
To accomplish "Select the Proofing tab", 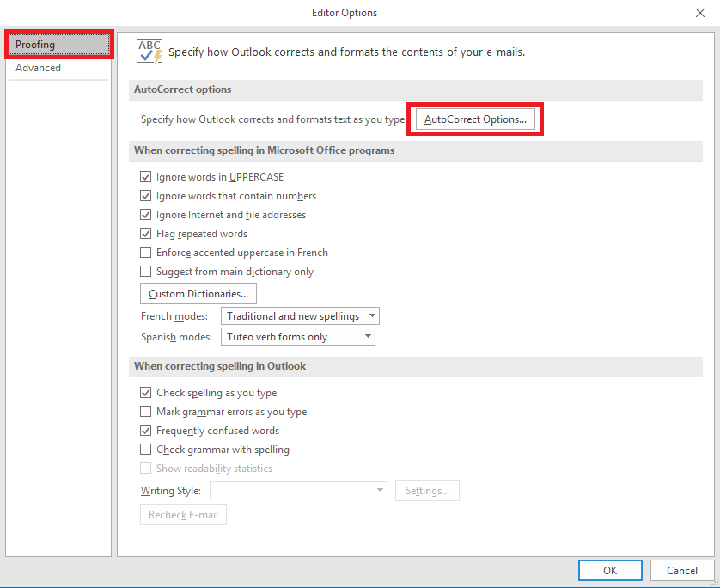I will (x=38, y=44).
